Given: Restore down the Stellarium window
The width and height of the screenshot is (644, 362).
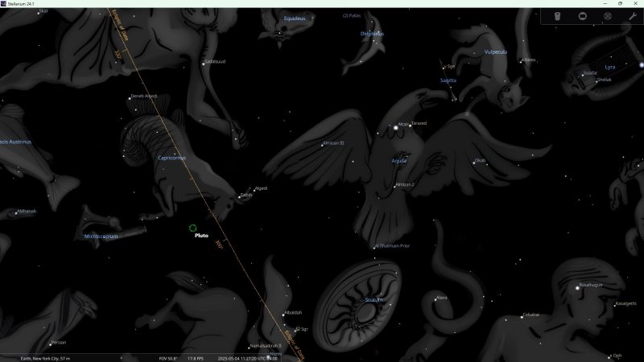Looking at the screenshot, I should [620, 3].
